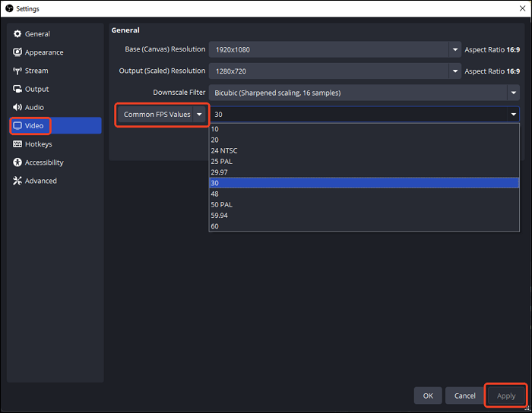Expand the Output (Scaled) Resolution dropdown
The image size is (532, 413).
[x=454, y=71]
